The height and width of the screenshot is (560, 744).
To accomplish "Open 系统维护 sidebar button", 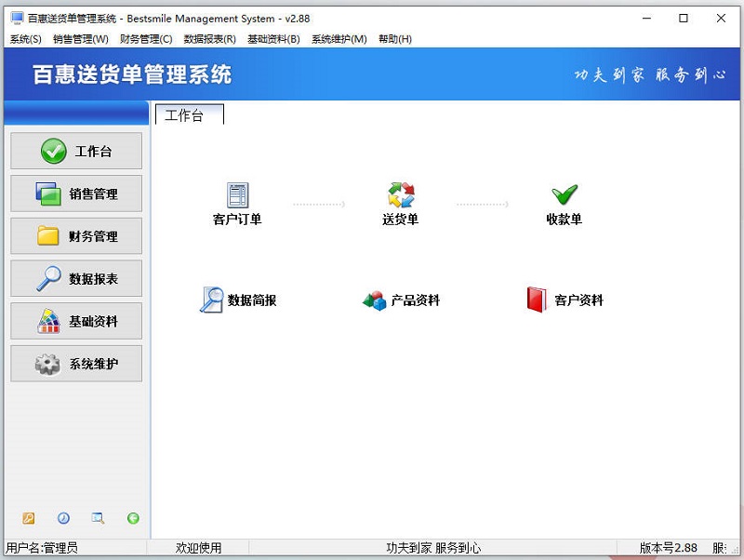I will pyautogui.click(x=76, y=364).
